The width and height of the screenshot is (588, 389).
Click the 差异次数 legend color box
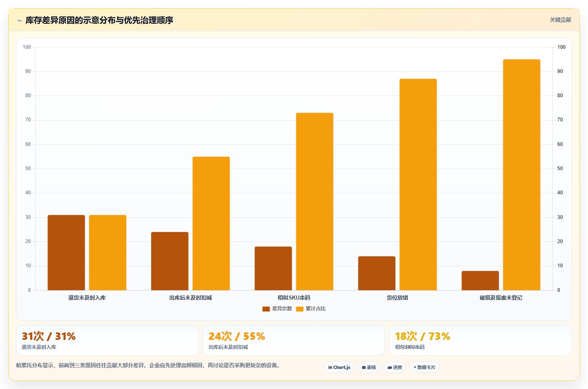click(266, 309)
